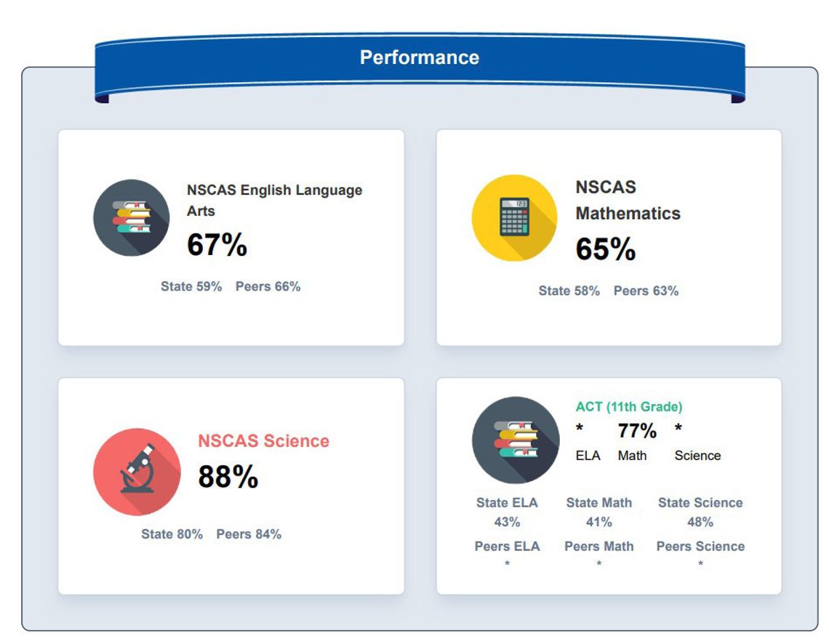Click the NSCAS Science red title text
829x644 pixels.
263,440
